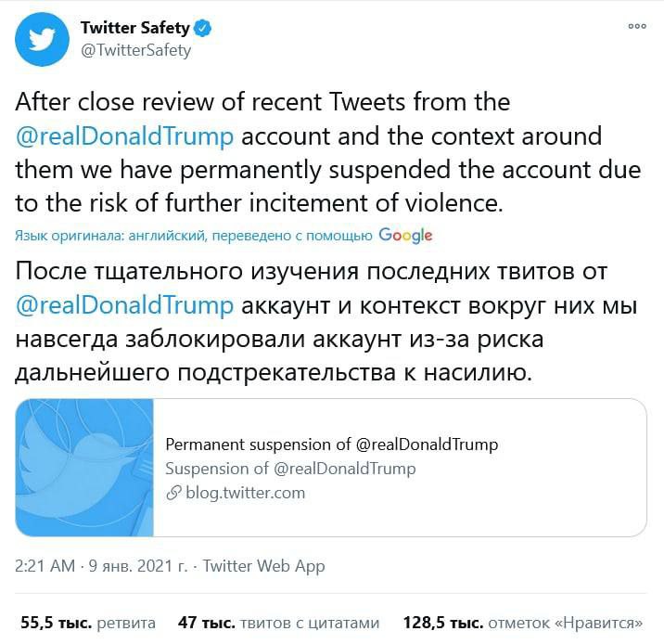Open the three-dot more options menu
Screen dimensions: 664x644
636,26
